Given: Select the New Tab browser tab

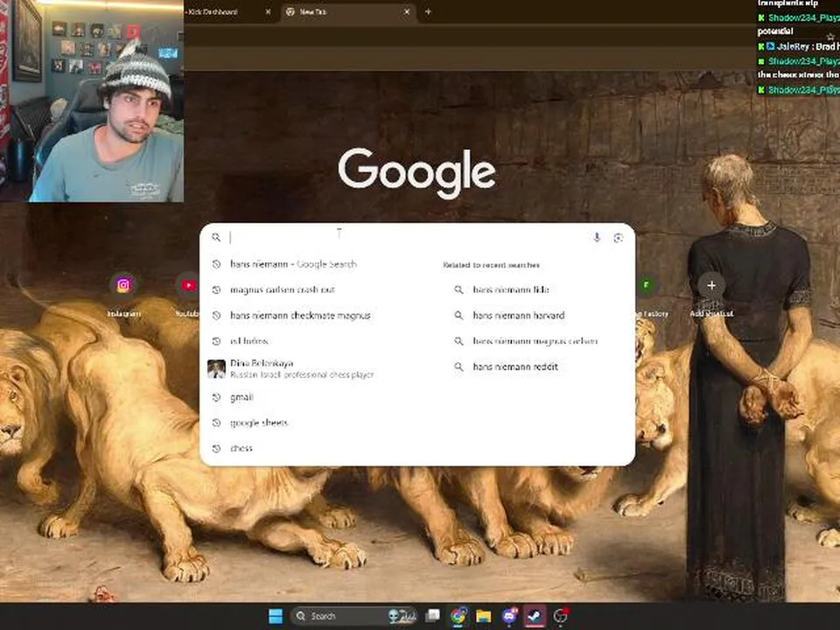Looking at the screenshot, I should coord(348,11).
